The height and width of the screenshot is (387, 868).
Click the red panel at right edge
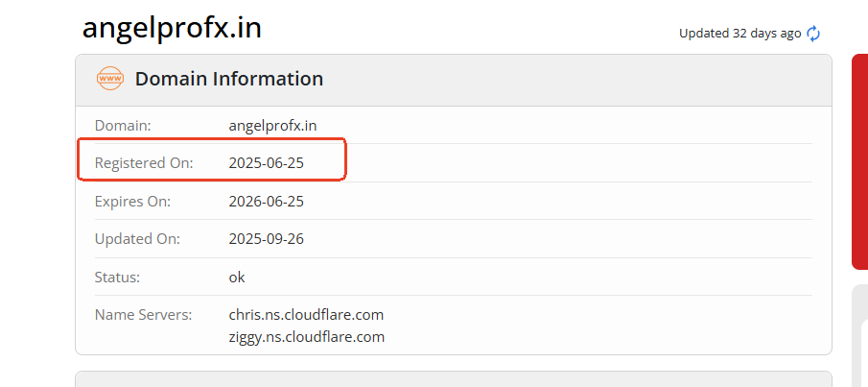[859, 161]
